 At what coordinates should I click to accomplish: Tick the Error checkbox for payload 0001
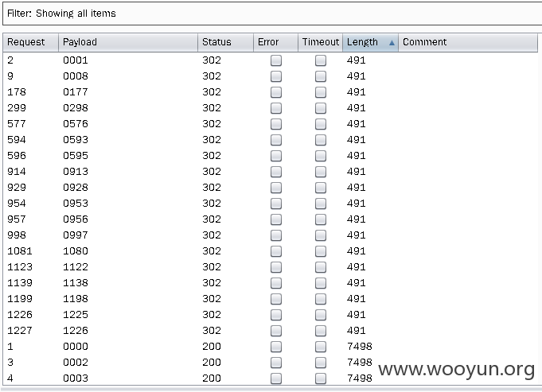[x=276, y=60]
